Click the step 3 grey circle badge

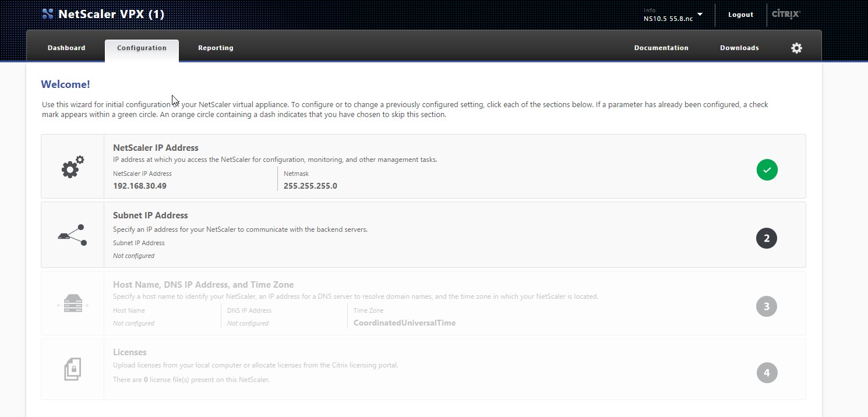click(x=767, y=306)
